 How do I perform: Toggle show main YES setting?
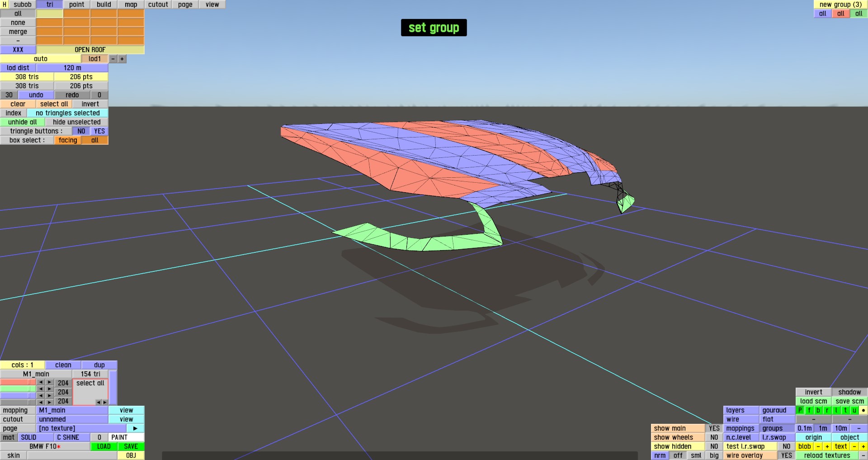pyautogui.click(x=714, y=428)
